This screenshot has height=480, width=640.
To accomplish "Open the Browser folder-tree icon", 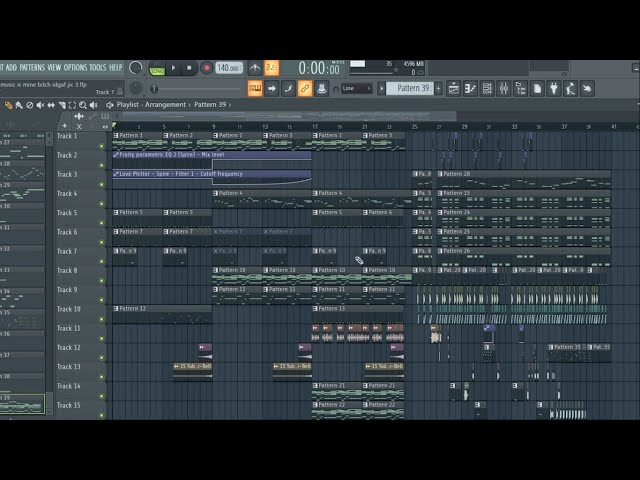I will tap(520, 89).
